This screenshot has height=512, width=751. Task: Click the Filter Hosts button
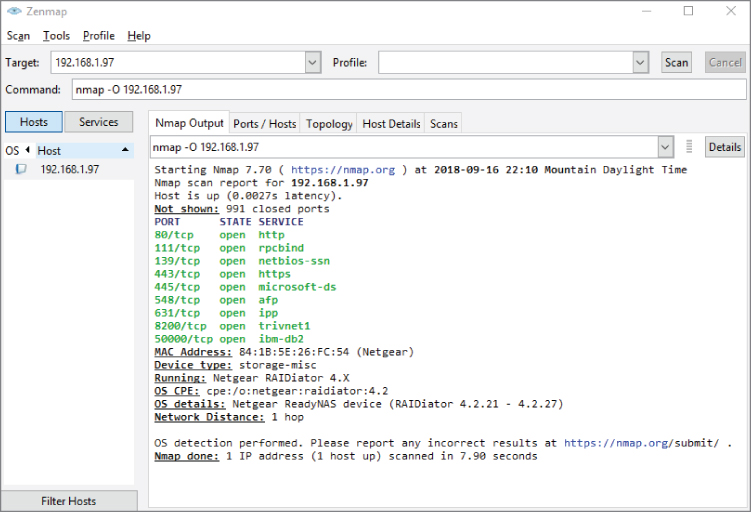pyautogui.click(x=68, y=501)
